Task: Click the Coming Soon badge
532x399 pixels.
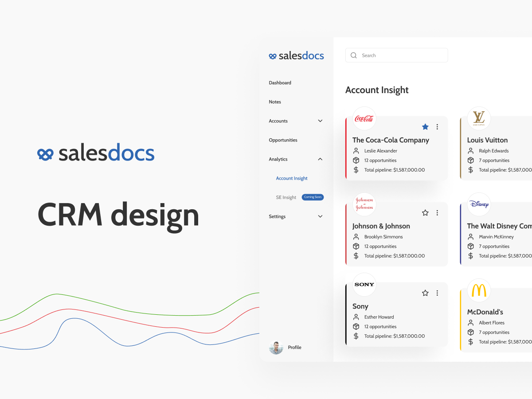Action: [313, 197]
